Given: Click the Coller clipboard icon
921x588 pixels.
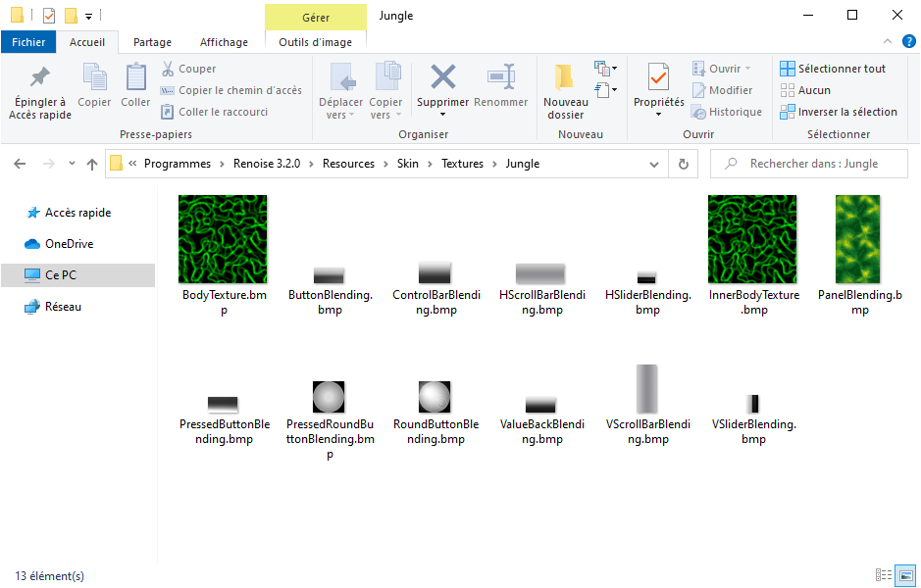Looking at the screenshot, I should pyautogui.click(x=135, y=76).
